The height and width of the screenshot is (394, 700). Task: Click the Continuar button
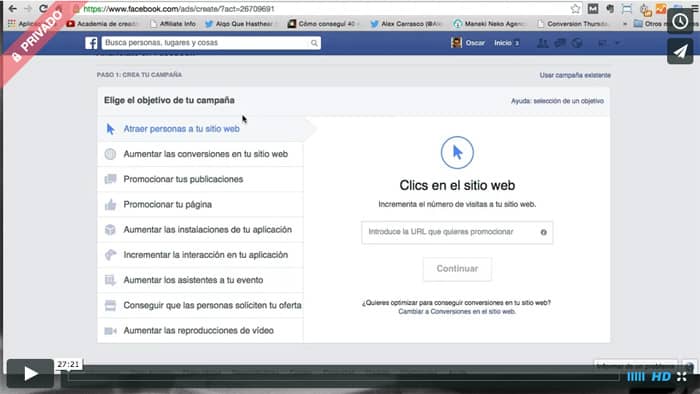point(457,269)
